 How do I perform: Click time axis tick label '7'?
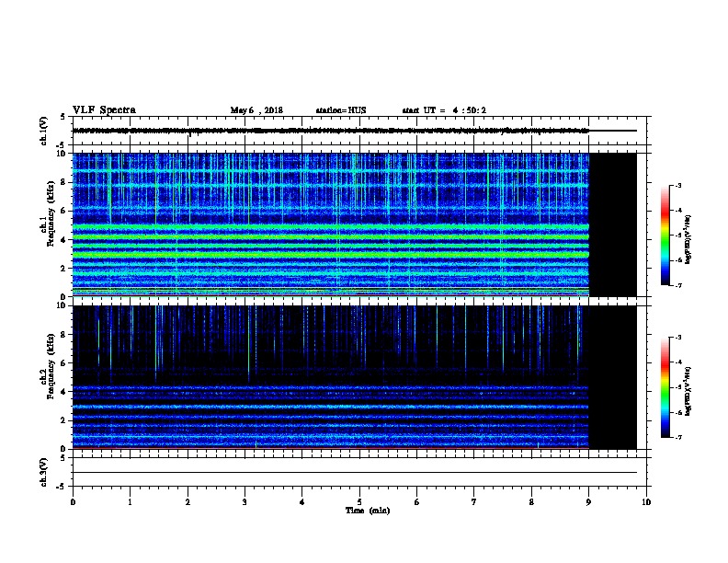pos(474,502)
